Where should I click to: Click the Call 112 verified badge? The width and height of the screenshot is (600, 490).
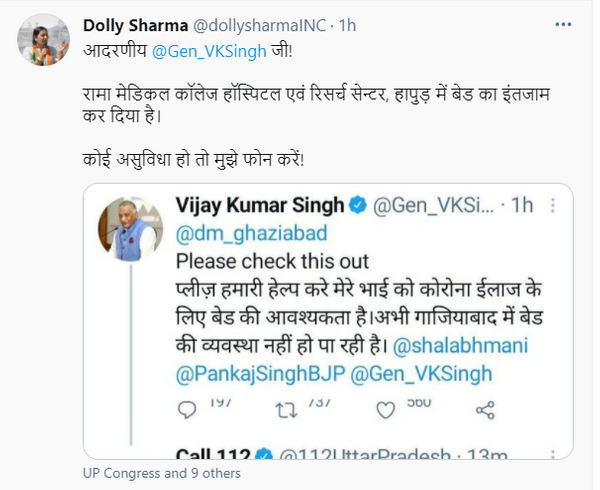click(x=267, y=452)
